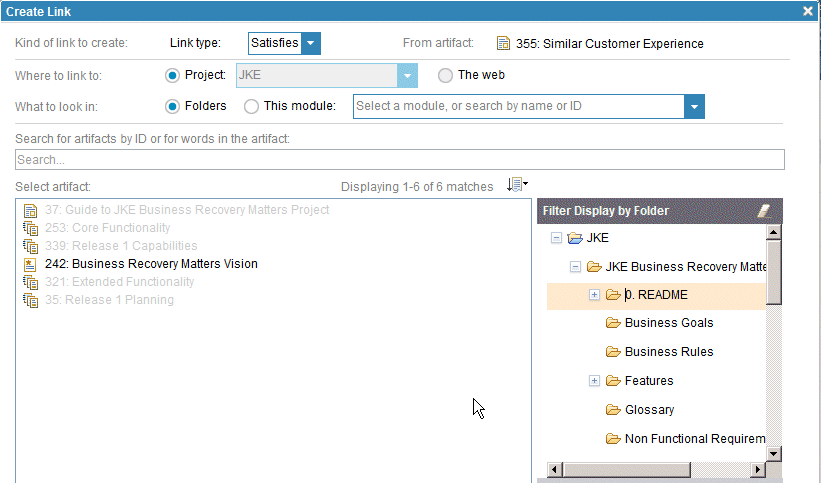Click the module icon for 253: Core Functionality
The width and height of the screenshot is (821, 483).
(30, 228)
